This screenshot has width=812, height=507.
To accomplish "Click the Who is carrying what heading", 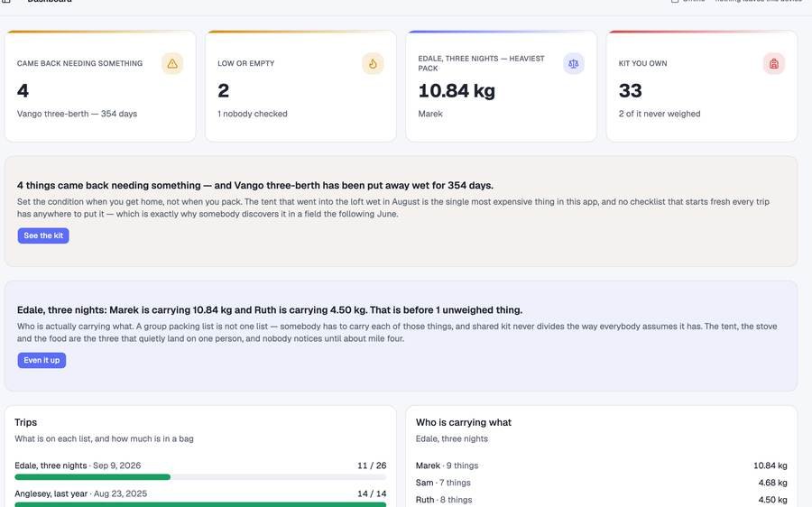I will 464,422.
